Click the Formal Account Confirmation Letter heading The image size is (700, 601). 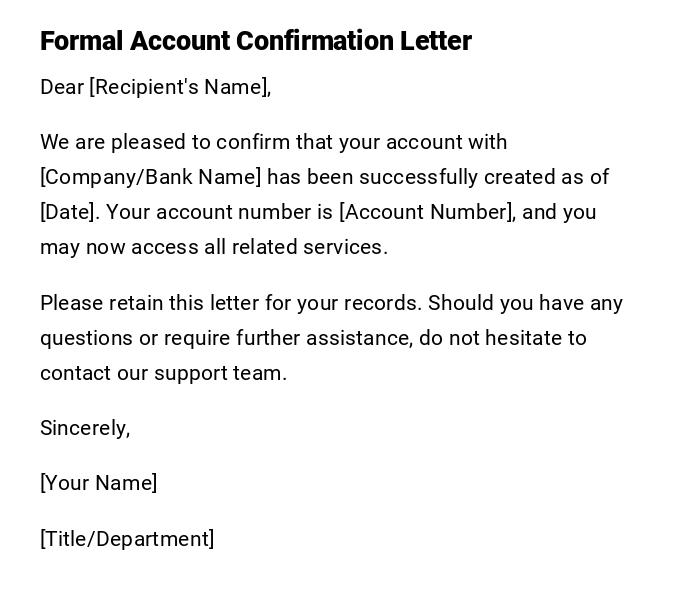click(255, 41)
